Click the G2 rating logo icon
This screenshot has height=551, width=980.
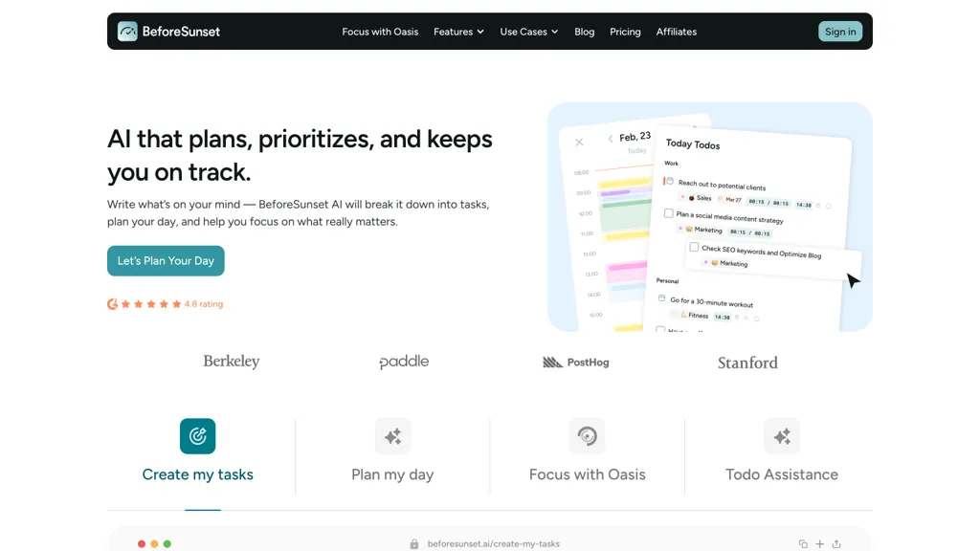tap(113, 304)
